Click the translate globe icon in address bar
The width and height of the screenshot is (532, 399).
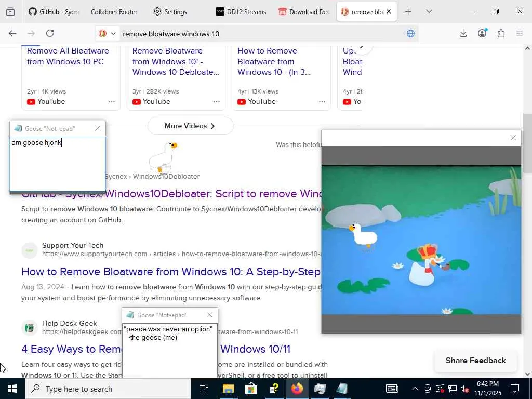pos(410,34)
